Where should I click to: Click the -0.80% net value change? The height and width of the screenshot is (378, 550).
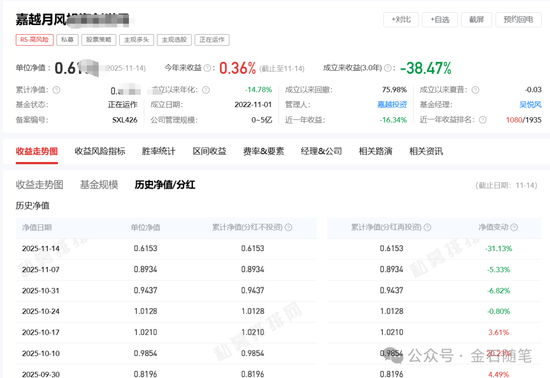click(x=498, y=312)
